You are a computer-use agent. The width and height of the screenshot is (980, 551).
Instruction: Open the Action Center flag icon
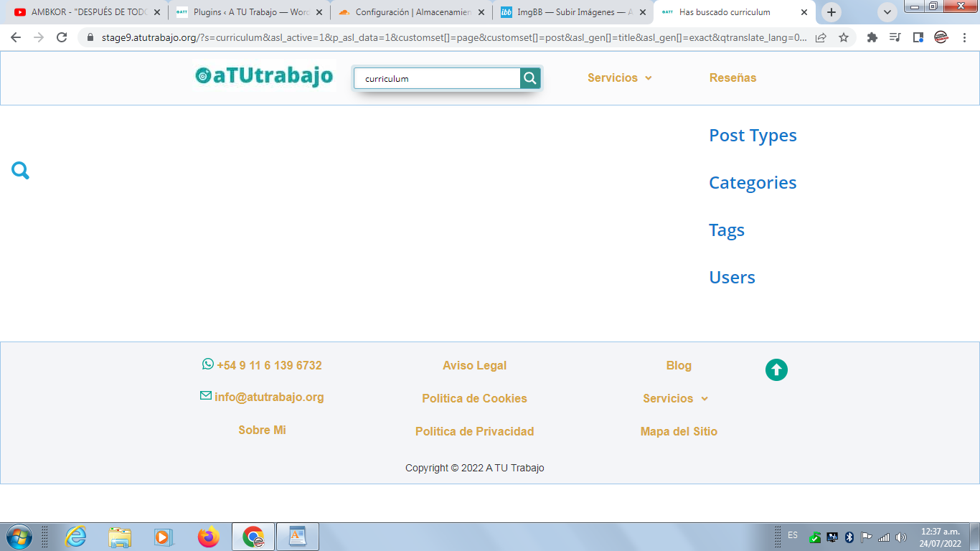coord(867,537)
